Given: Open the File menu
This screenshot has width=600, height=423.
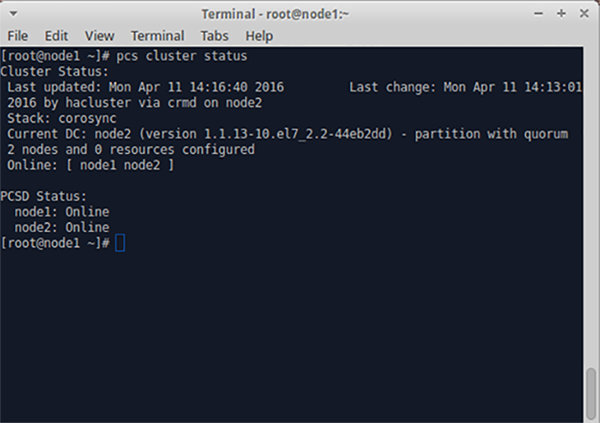Looking at the screenshot, I should click(18, 36).
